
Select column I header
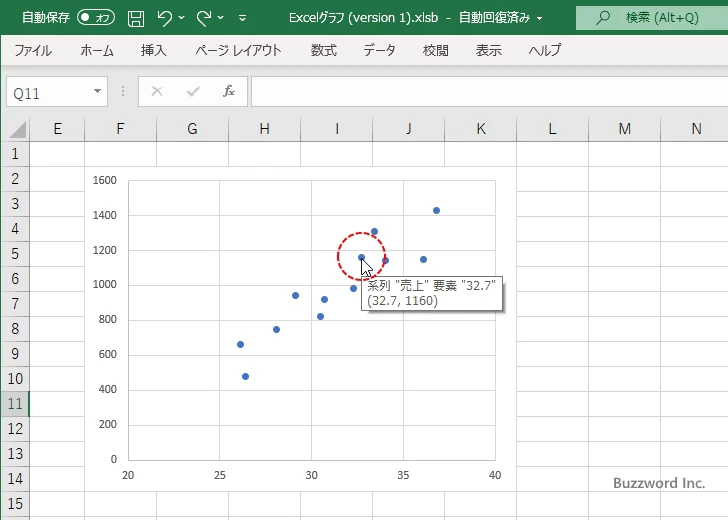(x=337, y=129)
